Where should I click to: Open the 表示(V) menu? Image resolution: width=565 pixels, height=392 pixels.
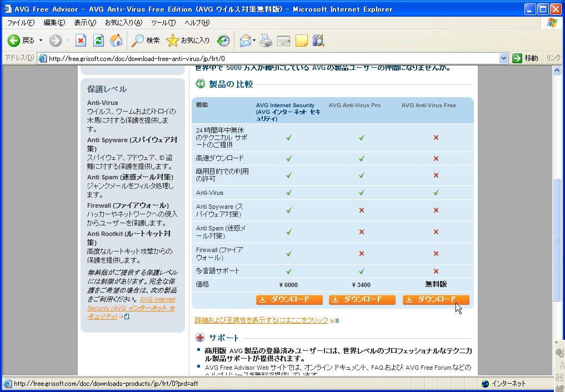pos(85,23)
